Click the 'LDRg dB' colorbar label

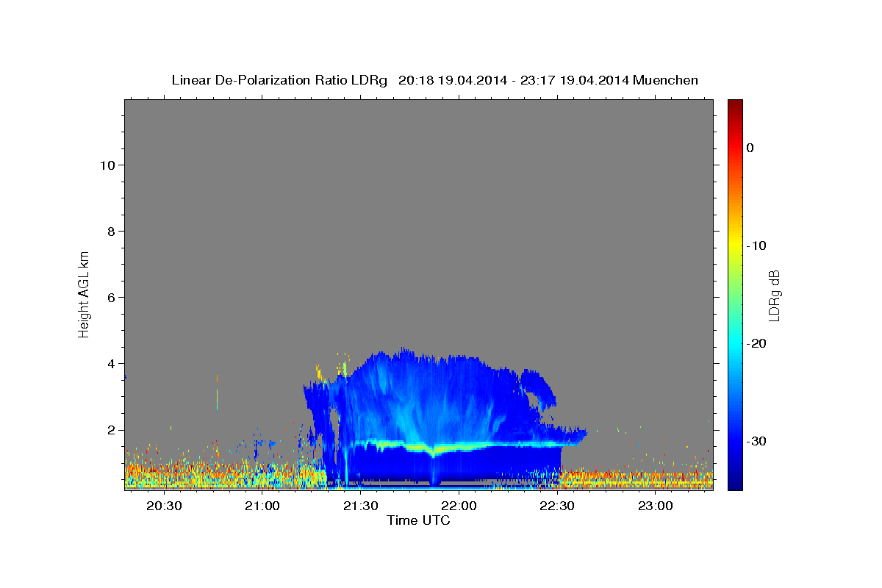tap(773, 295)
